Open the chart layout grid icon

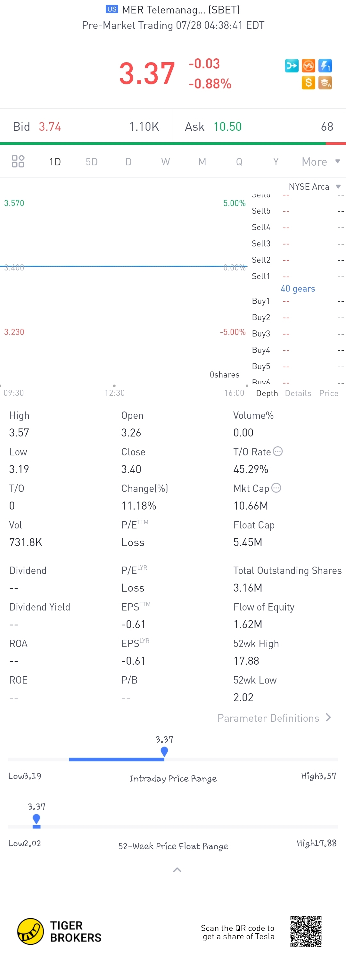(x=18, y=161)
